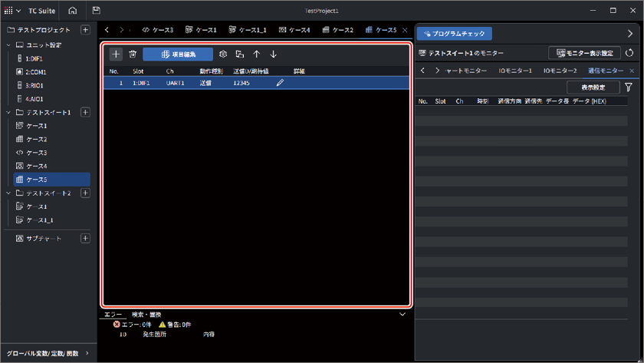
Task: Collapse the error panel chevron
Action: (402, 314)
